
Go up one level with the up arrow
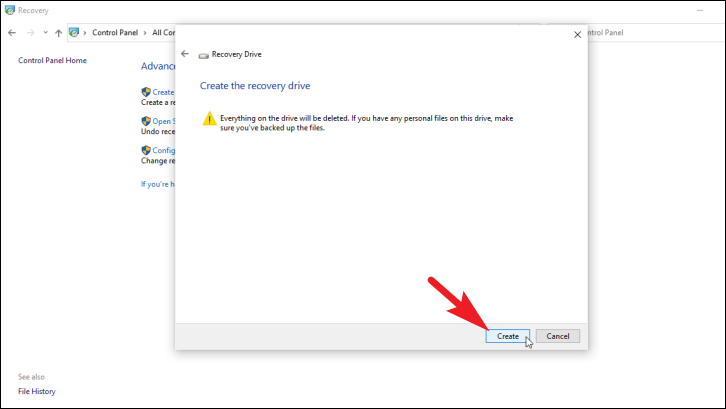coord(58,32)
